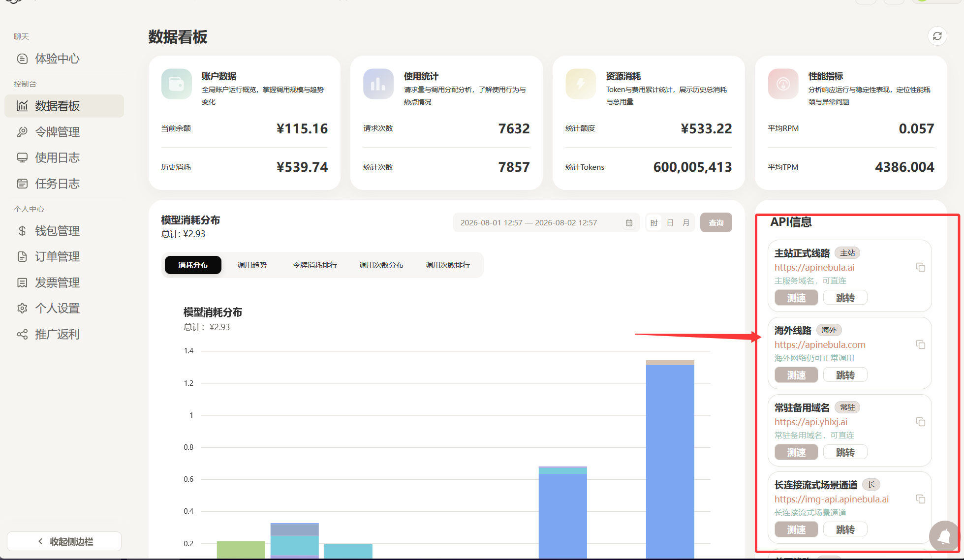This screenshot has height=560, width=964.
Task: Click 测速 for 主站正式线路
Action: [x=796, y=298]
